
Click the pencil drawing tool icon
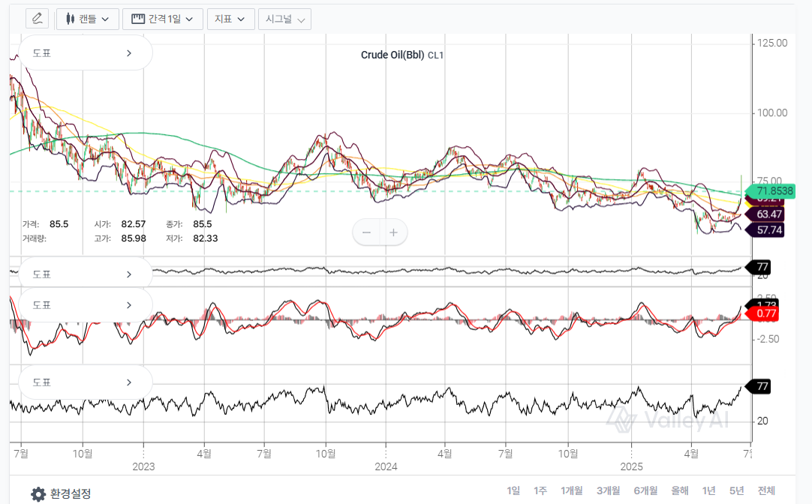(38, 19)
